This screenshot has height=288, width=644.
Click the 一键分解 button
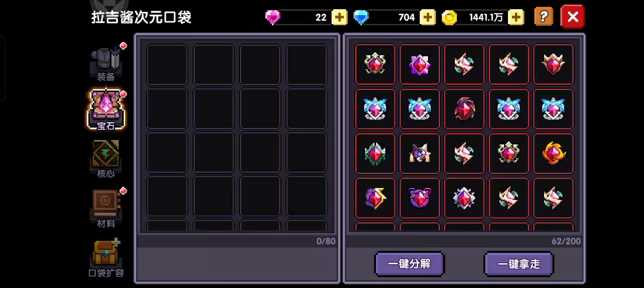pos(409,264)
